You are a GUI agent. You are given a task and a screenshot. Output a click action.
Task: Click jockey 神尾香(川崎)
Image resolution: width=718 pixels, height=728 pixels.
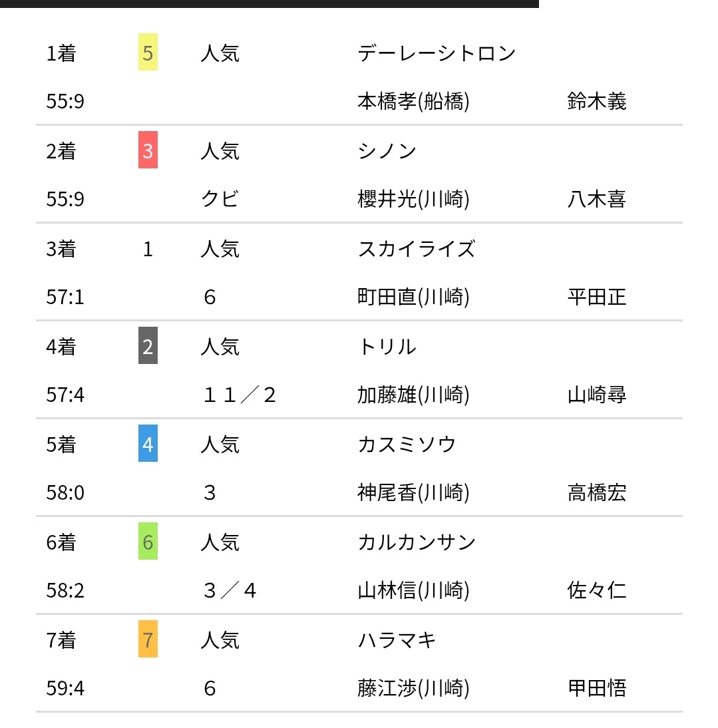pos(413,492)
